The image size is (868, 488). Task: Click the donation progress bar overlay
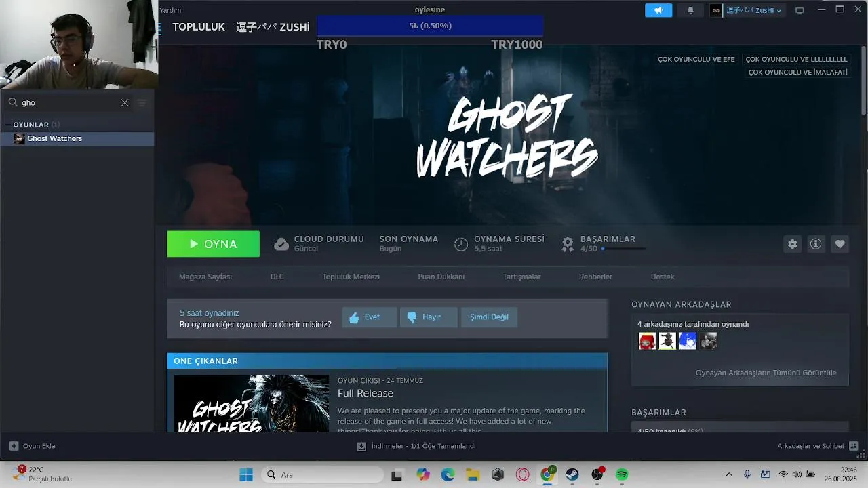pyautogui.click(x=430, y=26)
